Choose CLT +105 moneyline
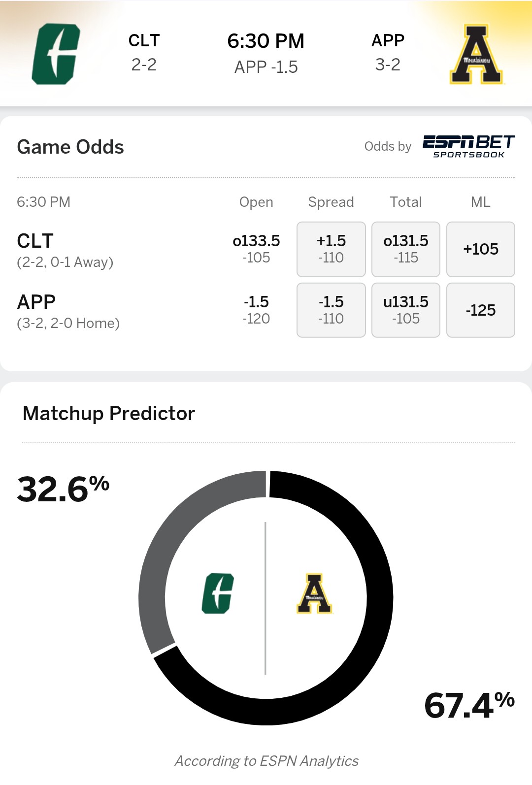Screen dimensions: 532x785 (x=481, y=249)
